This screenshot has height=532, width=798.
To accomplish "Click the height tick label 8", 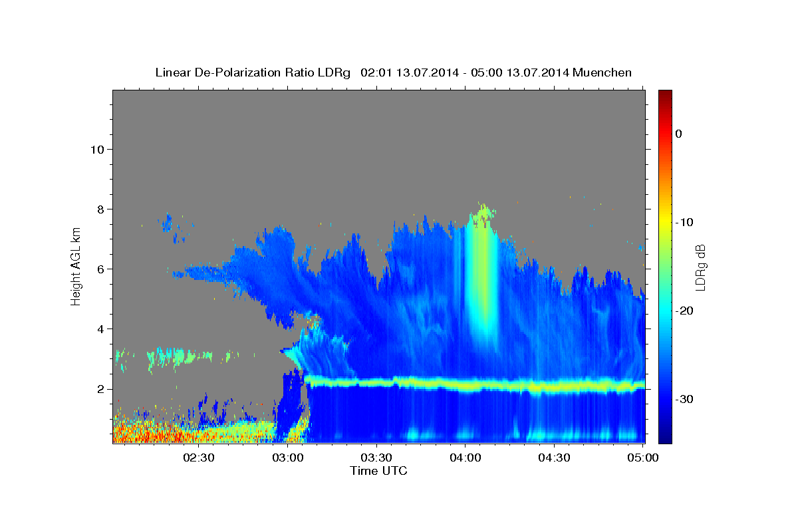I will [x=100, y=209].
